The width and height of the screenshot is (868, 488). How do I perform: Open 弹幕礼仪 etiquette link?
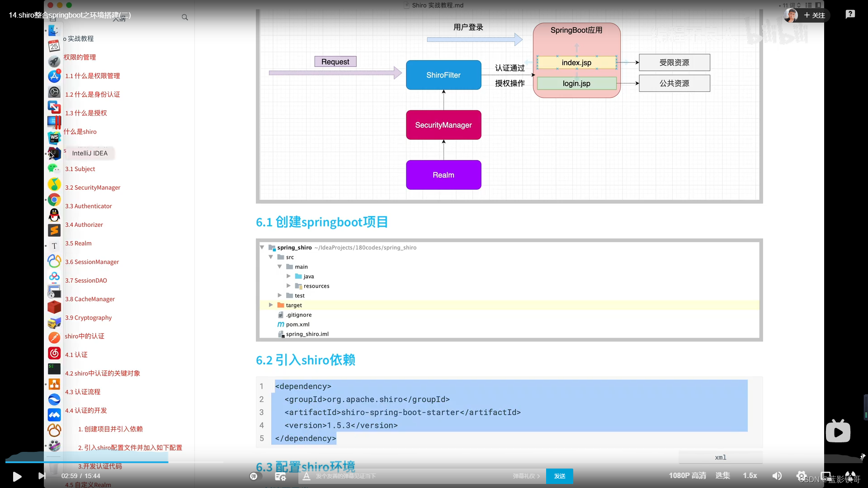[526, 476]
